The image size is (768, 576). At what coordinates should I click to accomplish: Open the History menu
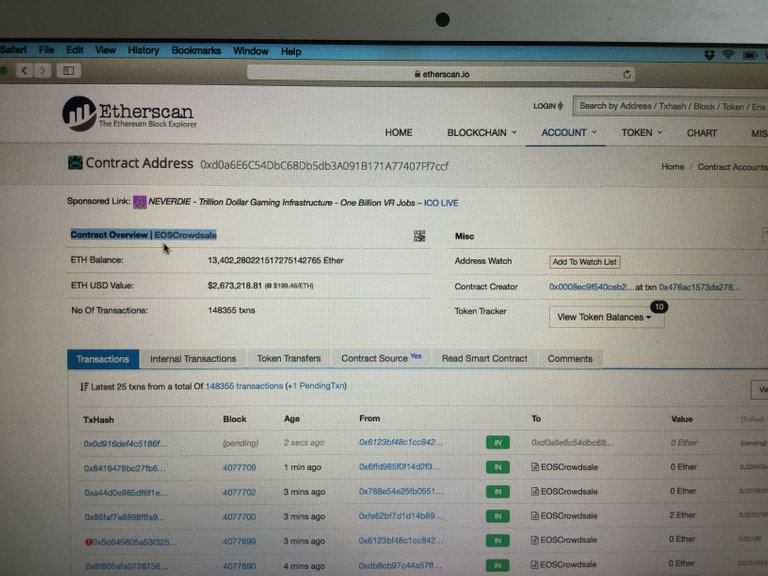pyautogui.click(x=144, y=50)
